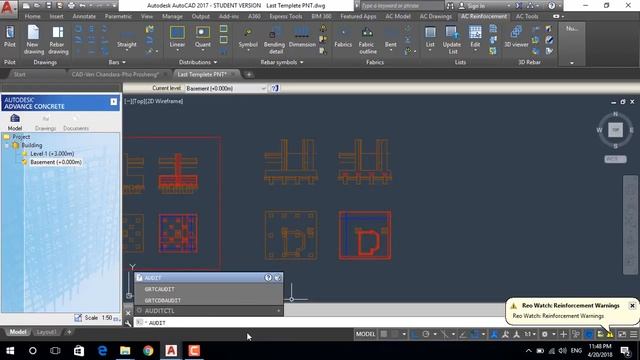Click the rebar Dimension tool
This screenshot has height=360, width=640.
302,38
